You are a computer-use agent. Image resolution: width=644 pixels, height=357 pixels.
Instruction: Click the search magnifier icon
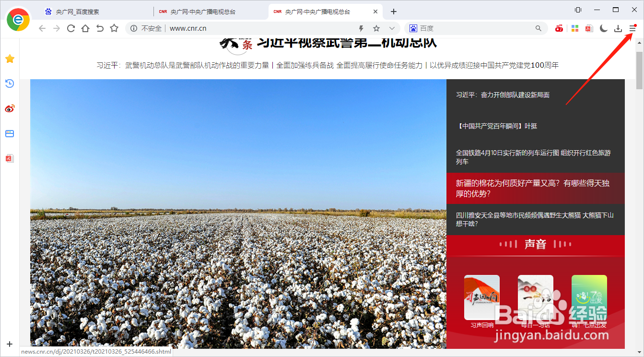pos(539,28)
